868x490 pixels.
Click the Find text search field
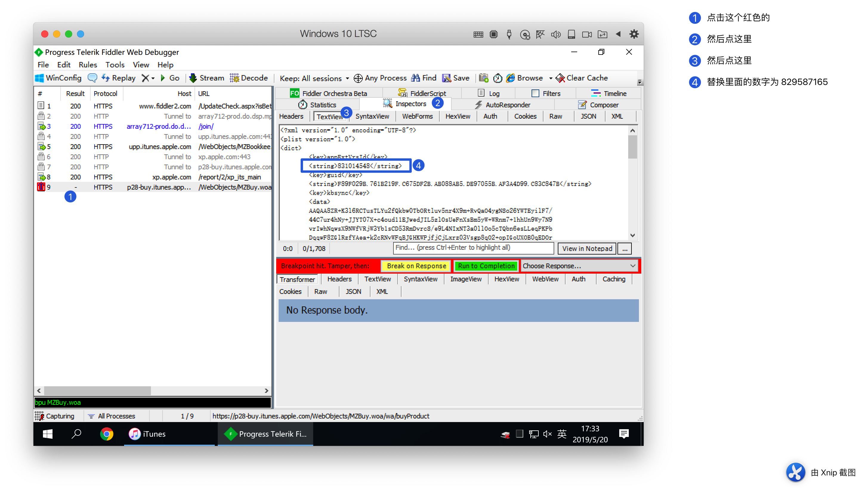point(473,248)
